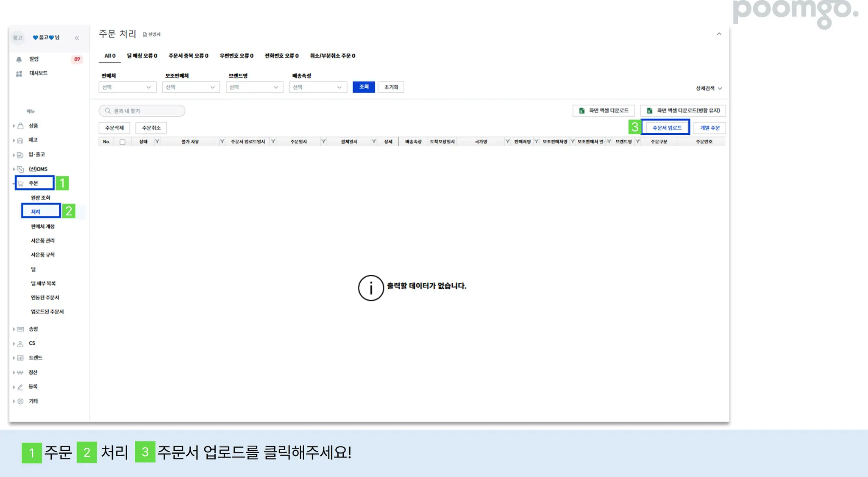Collapse sidebar with double-chevron icon
868x477 pixels.
77,38
